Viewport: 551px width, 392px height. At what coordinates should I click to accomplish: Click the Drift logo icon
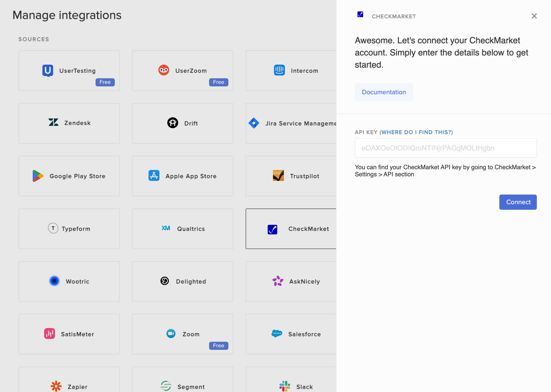(173, 123)
